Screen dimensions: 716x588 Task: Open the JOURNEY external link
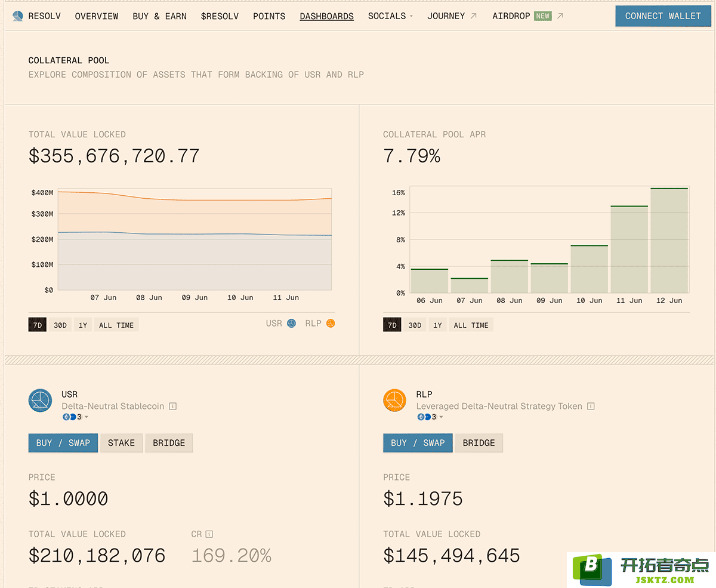pyautogui.click(x=452, y=16)
